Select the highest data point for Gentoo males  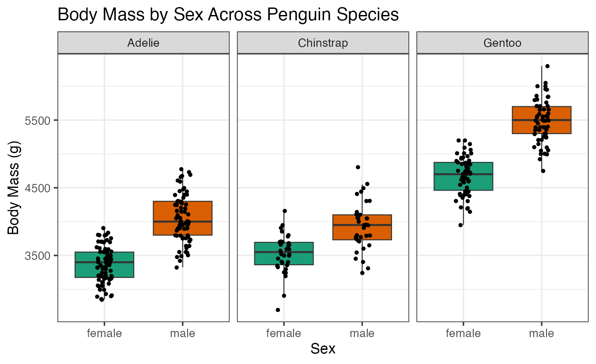click(547, 66)
